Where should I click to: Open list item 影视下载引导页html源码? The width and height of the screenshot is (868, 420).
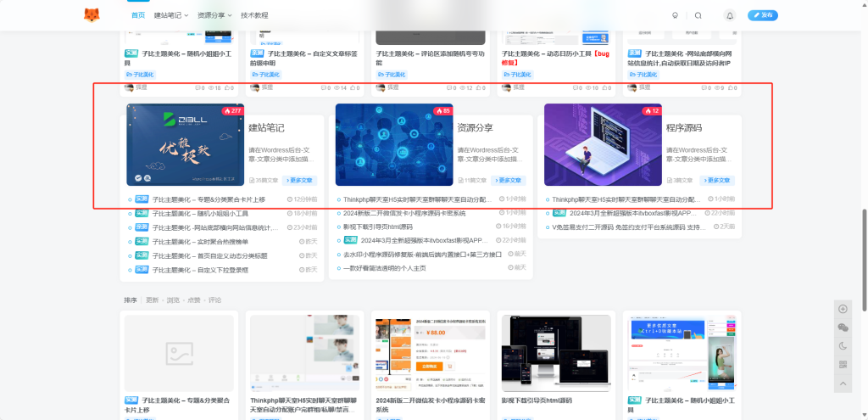click(378, 227)
